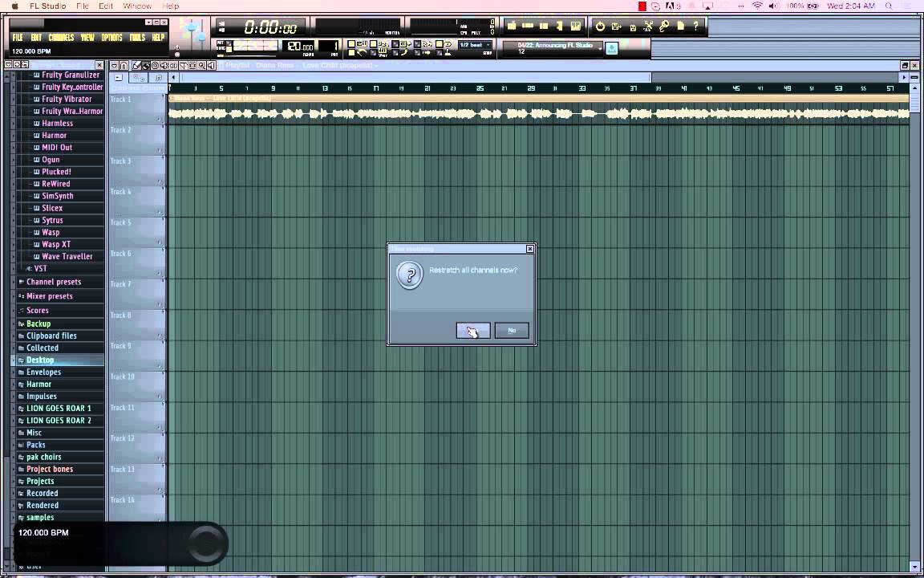Open the CHANNELS menu
The width and height of the screenshot is (924, 578).
61,37
